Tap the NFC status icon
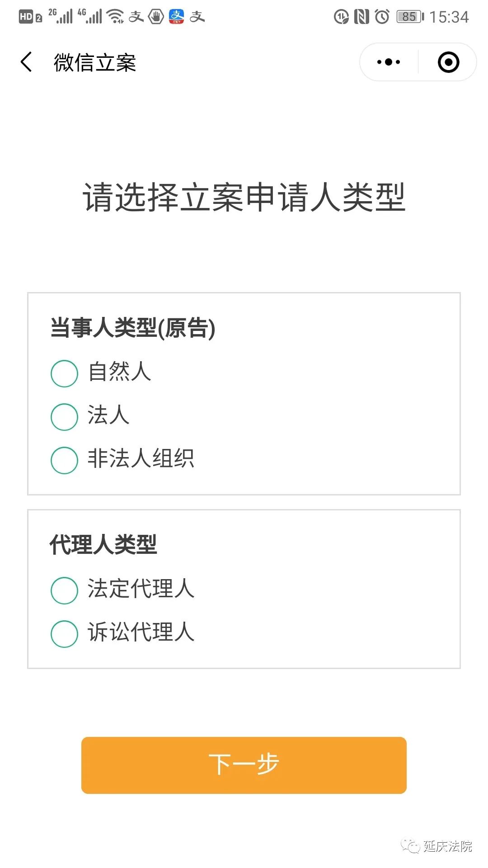The height and width of the screenshot is (868, 488). coord(361,17)
